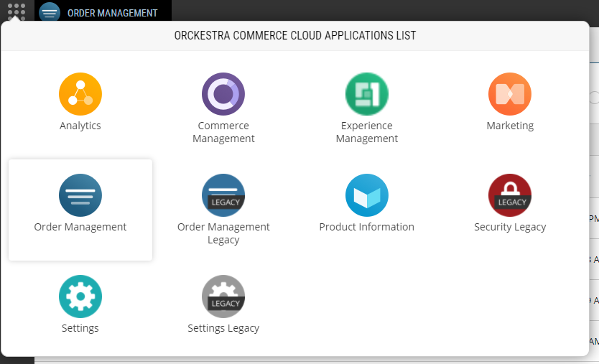Click the Experience Management text label

click(367, 132)
